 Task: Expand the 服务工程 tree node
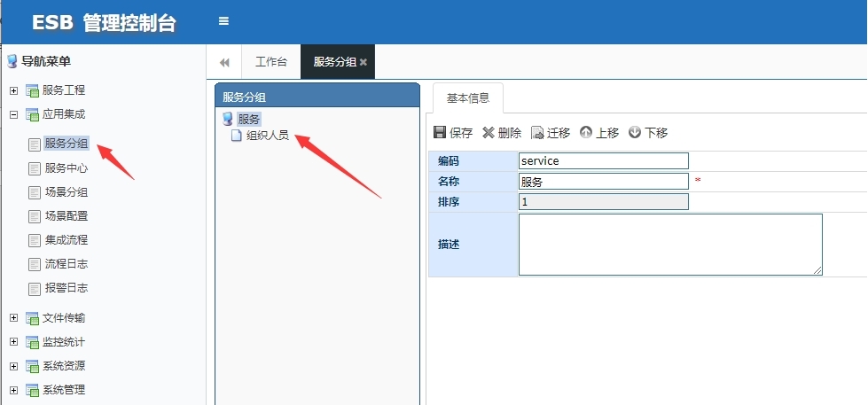14,90
